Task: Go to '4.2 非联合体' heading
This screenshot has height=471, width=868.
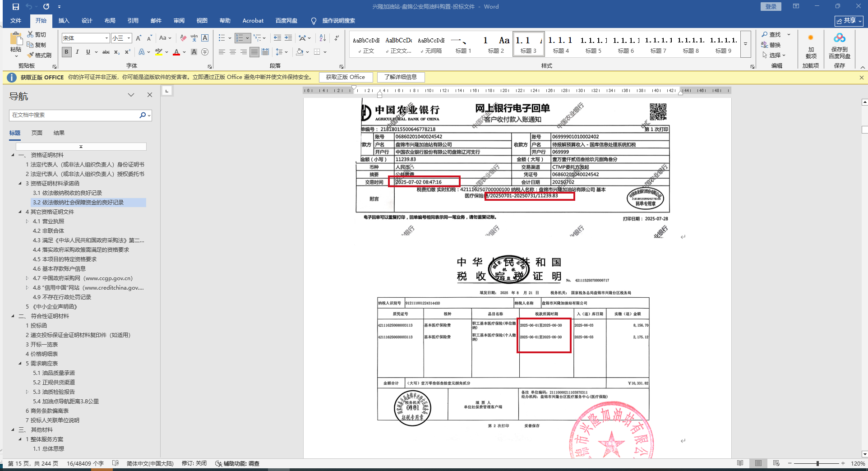Action: click(x=48, y=231)
